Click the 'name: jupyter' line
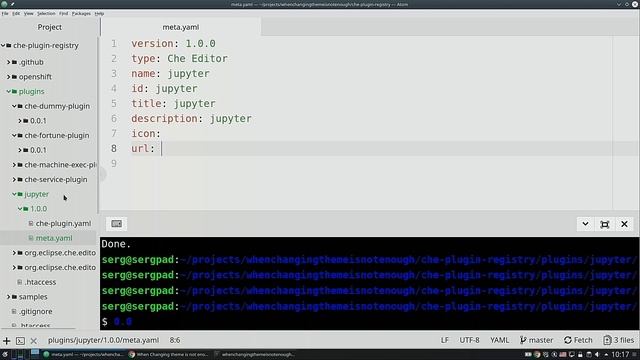 point(170,73)
